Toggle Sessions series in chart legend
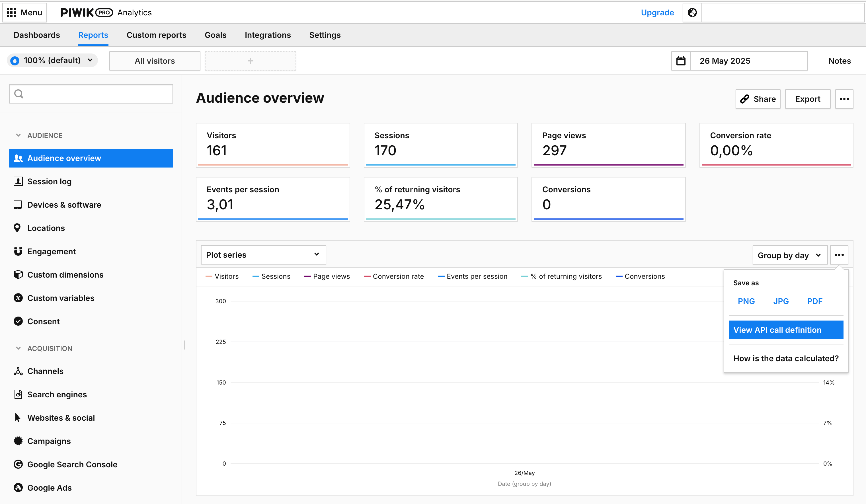The width and height of the screenshot is (866, 504). point(271,277)
